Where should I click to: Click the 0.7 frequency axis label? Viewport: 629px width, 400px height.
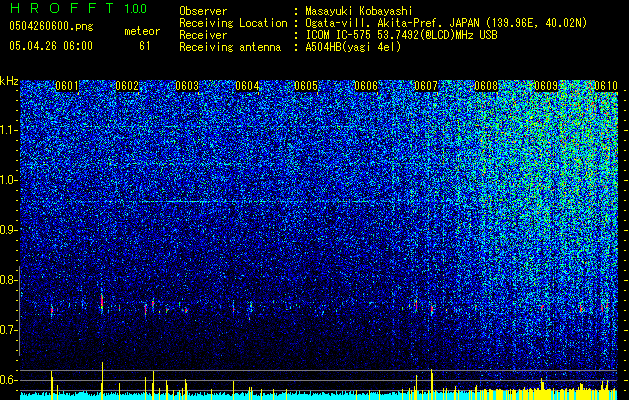(x=8, y=330)
